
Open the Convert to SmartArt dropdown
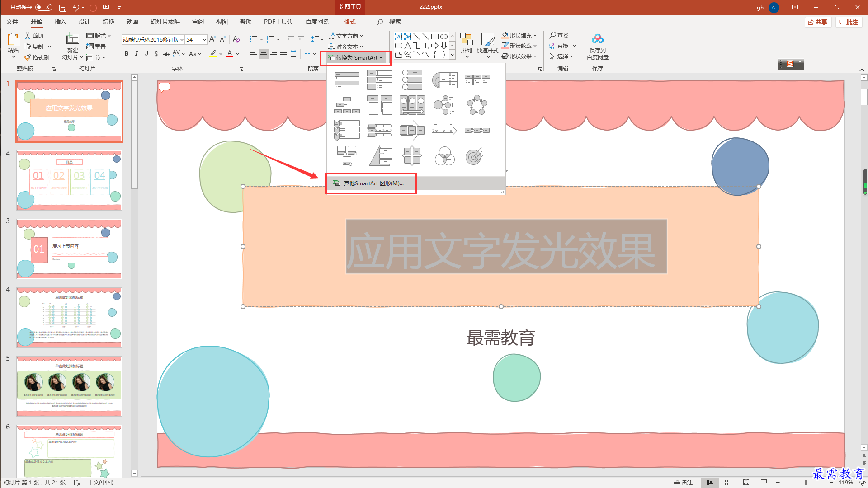[355, 57]
